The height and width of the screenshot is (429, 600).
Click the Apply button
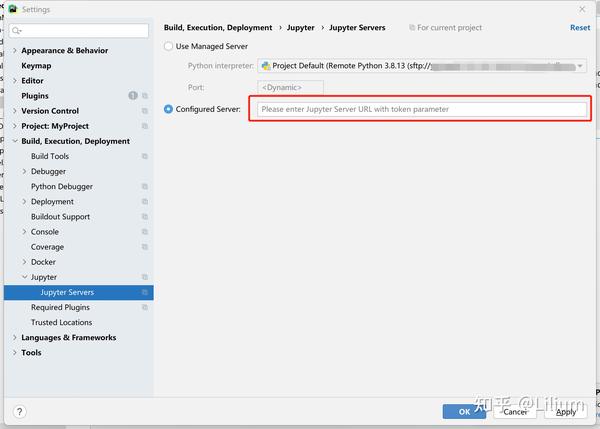coord(566,411)
